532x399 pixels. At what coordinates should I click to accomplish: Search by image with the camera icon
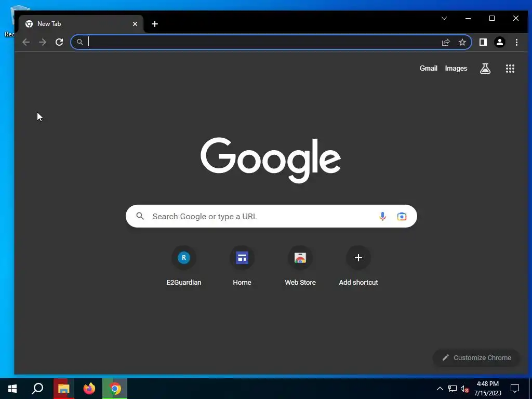click(402, 216)
